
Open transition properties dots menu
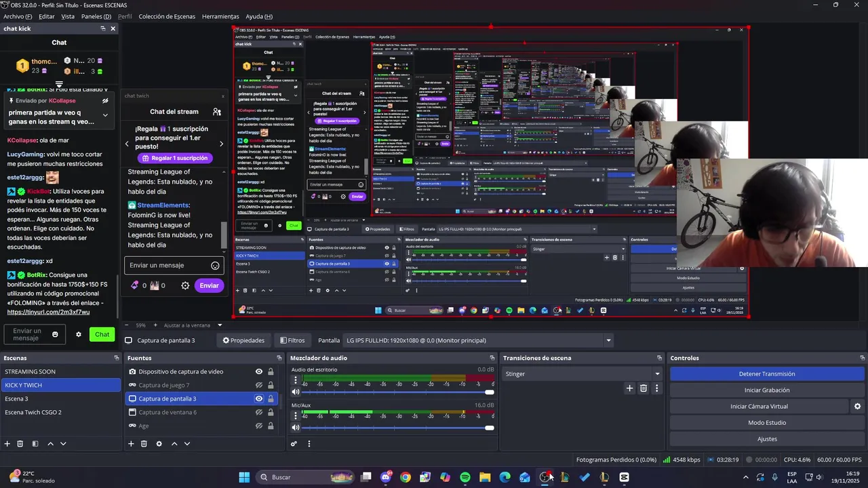656,388
